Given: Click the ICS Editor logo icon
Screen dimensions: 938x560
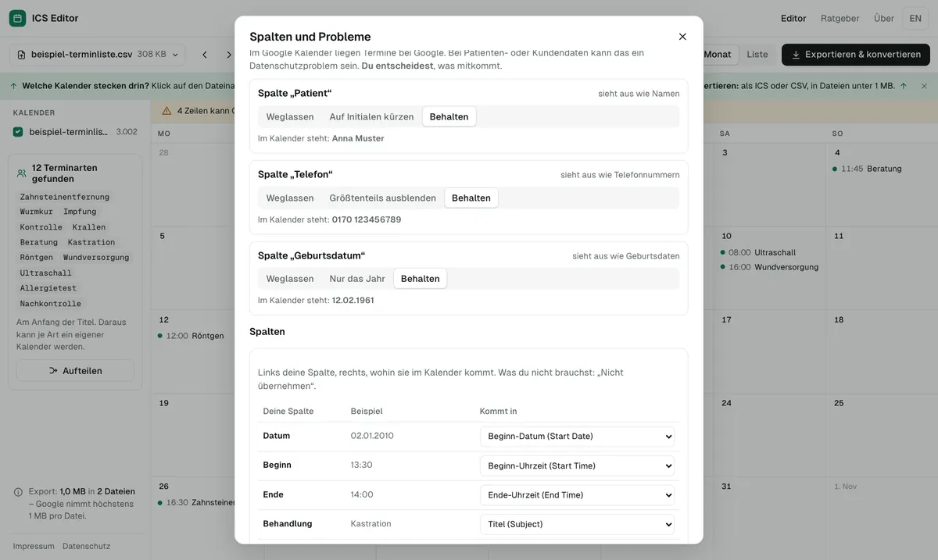Looking at the screenshot, I should point(17,18).
